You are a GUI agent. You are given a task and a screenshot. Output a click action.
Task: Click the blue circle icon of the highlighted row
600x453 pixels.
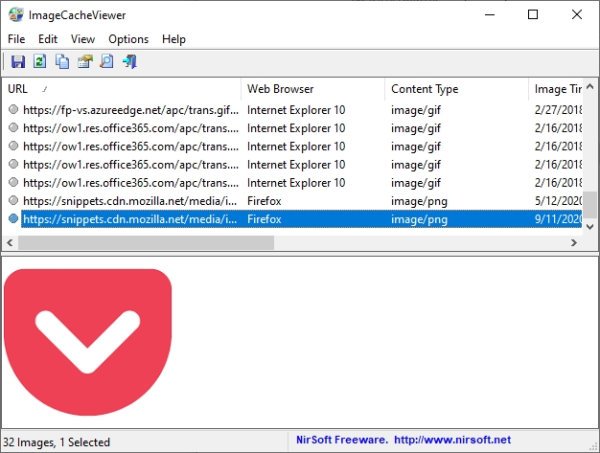[x=13, y=219]
